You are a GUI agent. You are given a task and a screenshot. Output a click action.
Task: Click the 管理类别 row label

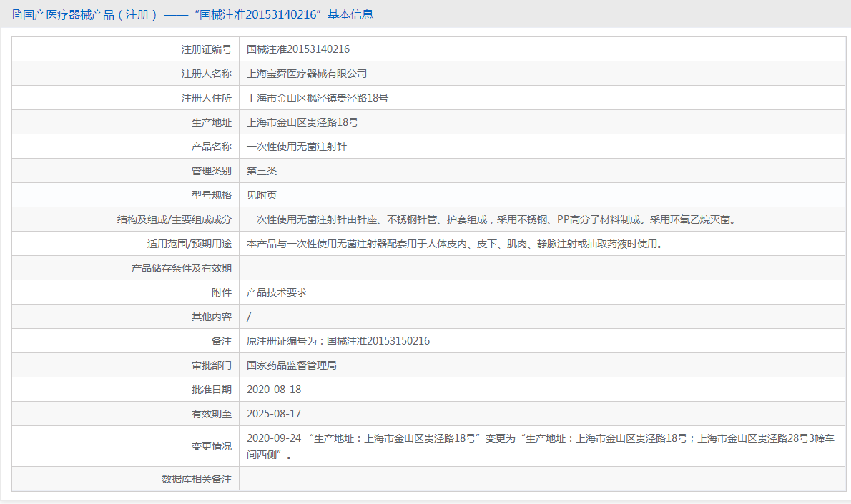211,171
